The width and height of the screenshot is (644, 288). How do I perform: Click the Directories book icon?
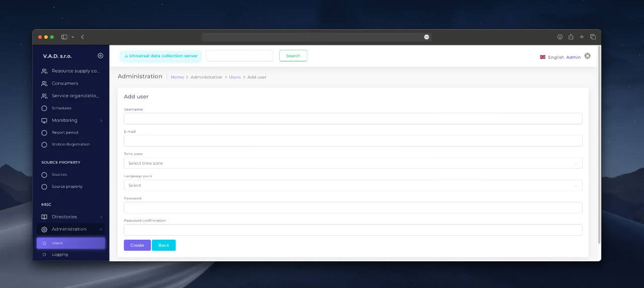pos(44,217)
